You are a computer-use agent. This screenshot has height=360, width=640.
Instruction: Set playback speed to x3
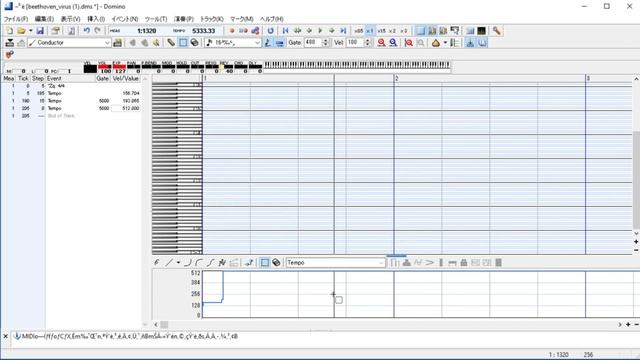[x=404, y=31]
